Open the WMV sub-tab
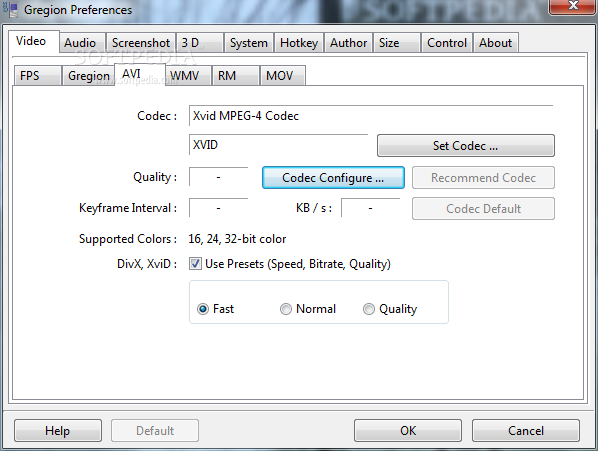 tap(188, 75)
